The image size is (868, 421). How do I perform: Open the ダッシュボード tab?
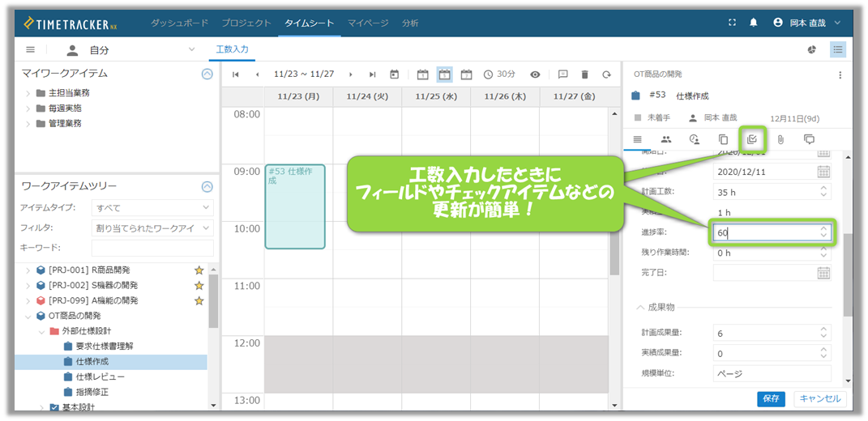pos(179,23)
